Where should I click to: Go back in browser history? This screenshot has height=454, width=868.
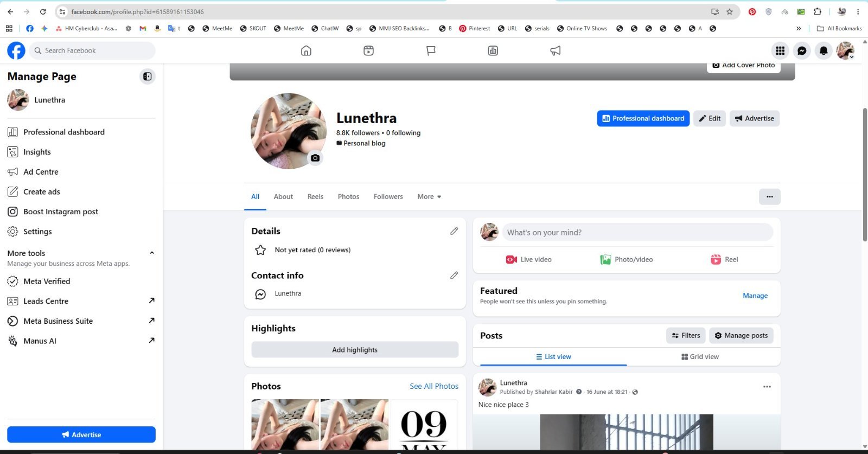pyautogui.click(x=10, y=11)
